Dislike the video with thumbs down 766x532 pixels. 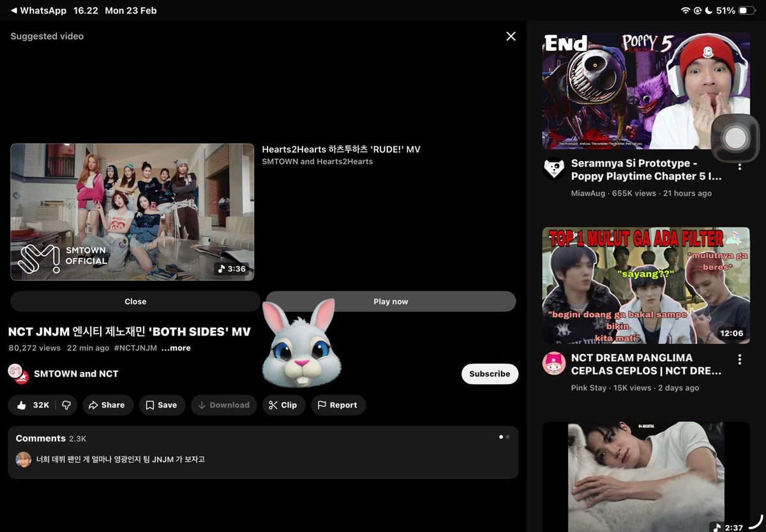point(66,405)
